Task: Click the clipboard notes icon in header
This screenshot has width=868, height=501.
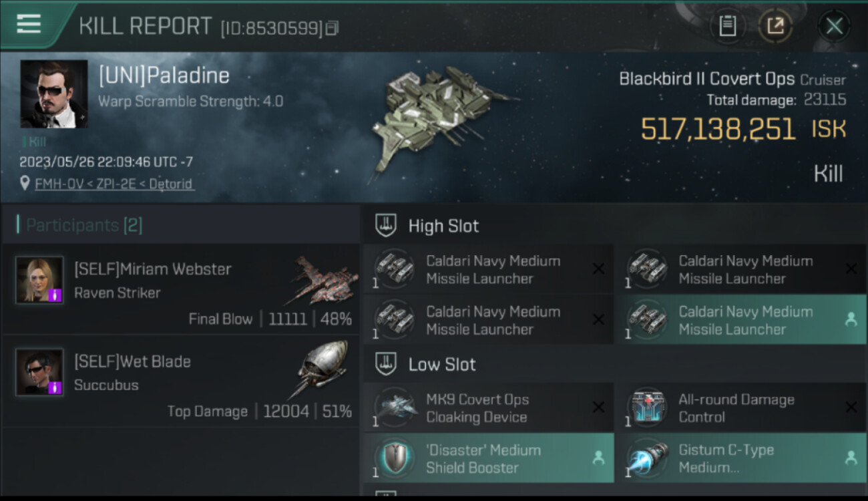Action: pos(727,26)
